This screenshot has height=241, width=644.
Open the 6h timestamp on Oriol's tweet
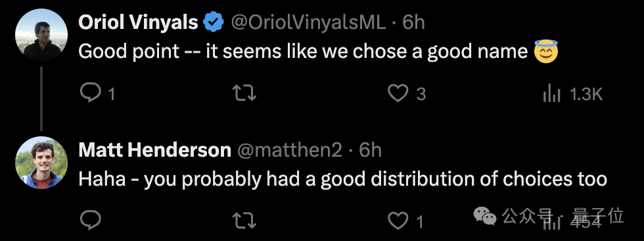pos(413,22)
